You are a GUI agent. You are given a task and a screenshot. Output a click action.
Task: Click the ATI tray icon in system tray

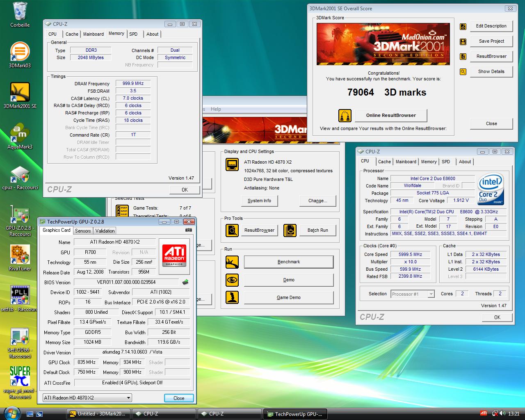[484, 413]
